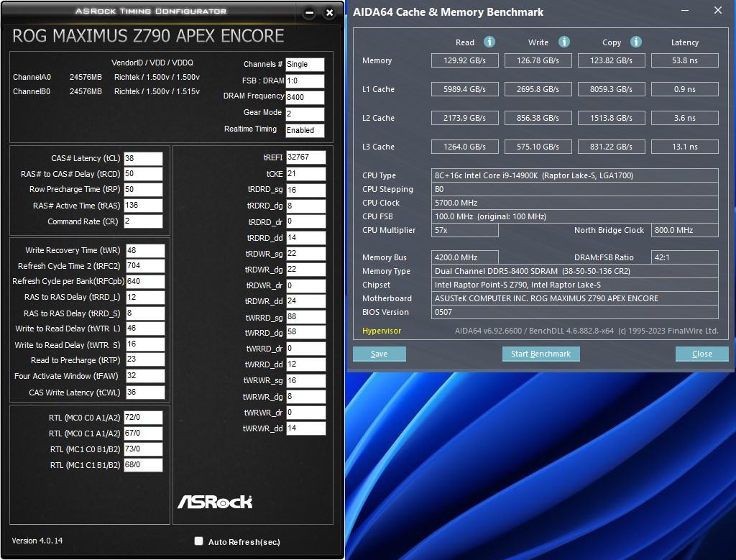Click the L3 Cache Copy value 831.22 GB/s
This screenshot has height=560, width=736.
611,147
